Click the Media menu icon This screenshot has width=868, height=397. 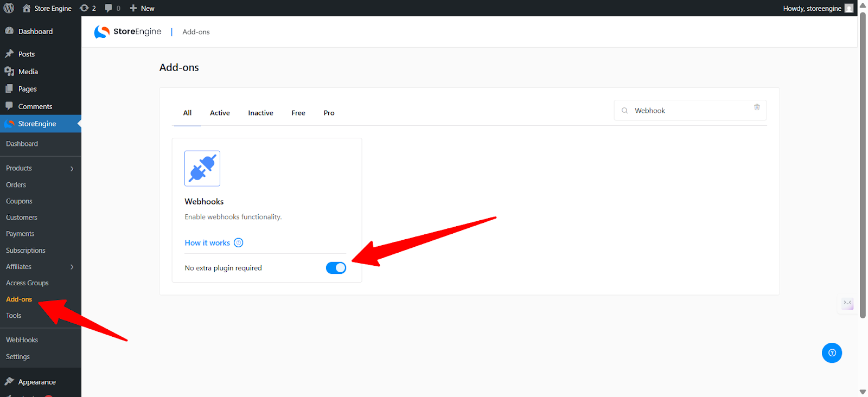click(x=9, y=72)
